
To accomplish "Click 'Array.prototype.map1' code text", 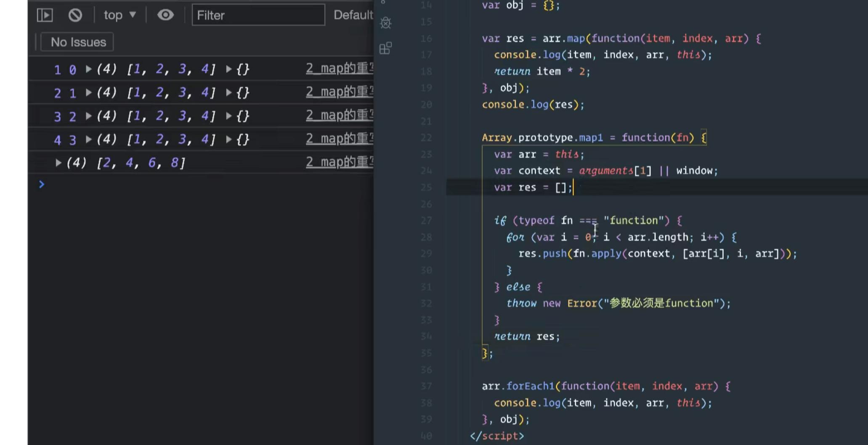I will 542,138.
